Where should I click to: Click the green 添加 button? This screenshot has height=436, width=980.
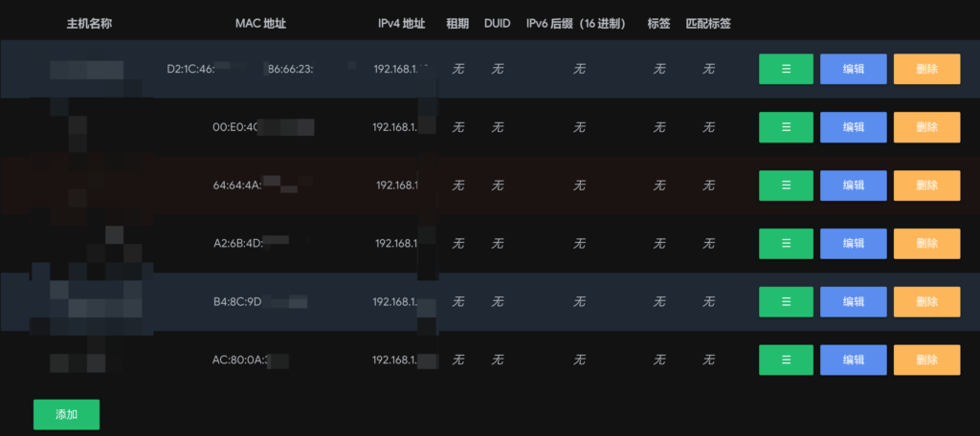[66, 415]
